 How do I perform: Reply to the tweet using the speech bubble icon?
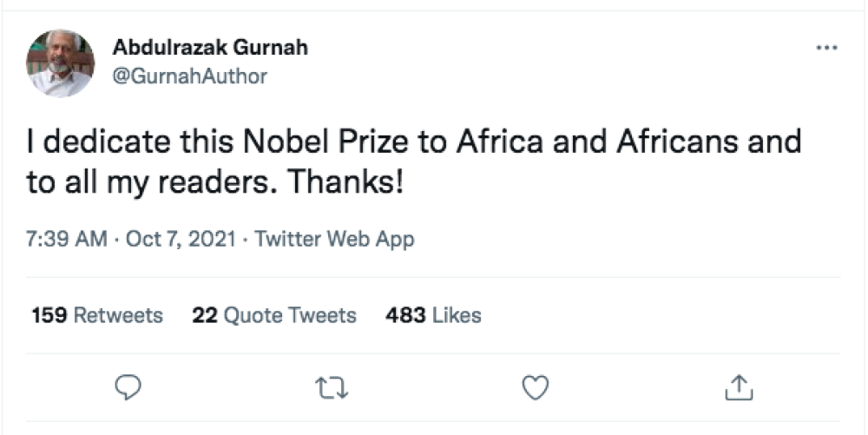click(x=128, y=387)
